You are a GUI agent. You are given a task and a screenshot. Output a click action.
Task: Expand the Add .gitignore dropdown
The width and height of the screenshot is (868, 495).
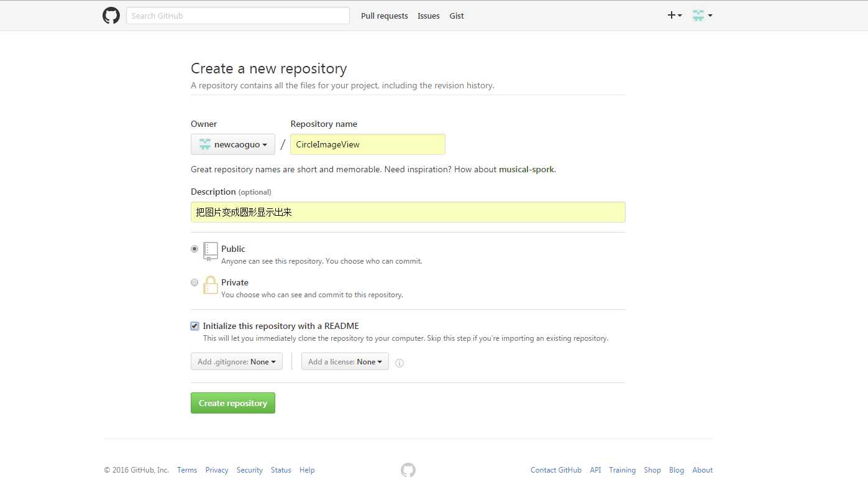pos(237,361)
